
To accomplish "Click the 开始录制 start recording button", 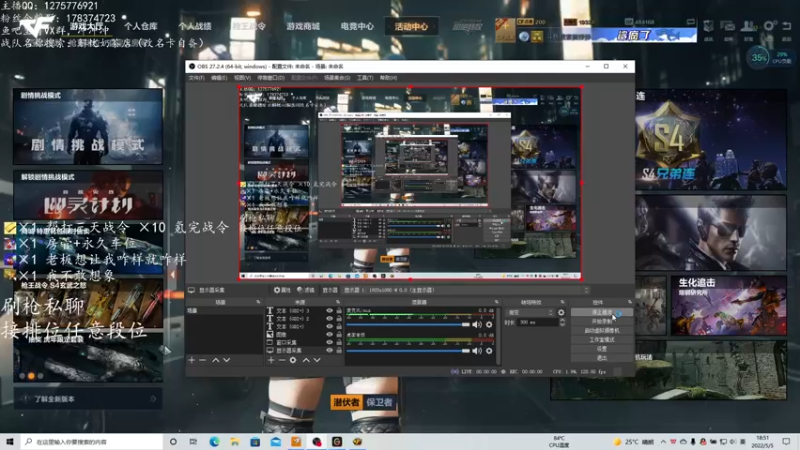I will coord(602,321).
